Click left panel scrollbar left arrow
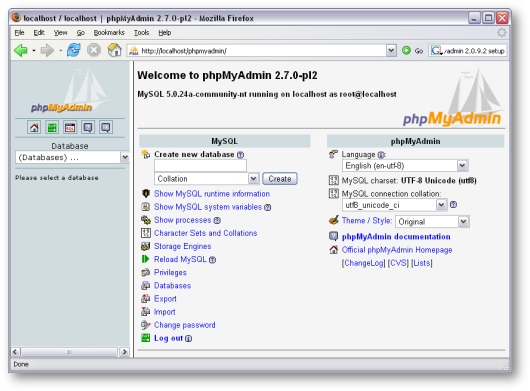 [15, 352]
